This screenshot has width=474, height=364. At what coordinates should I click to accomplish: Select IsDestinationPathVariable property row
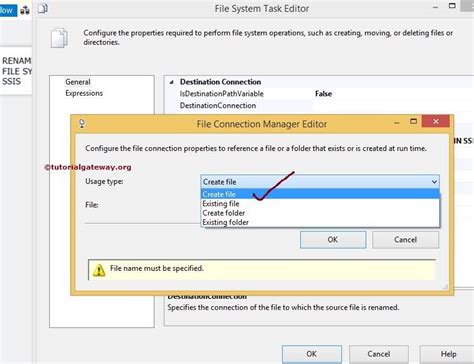[222, 94]
